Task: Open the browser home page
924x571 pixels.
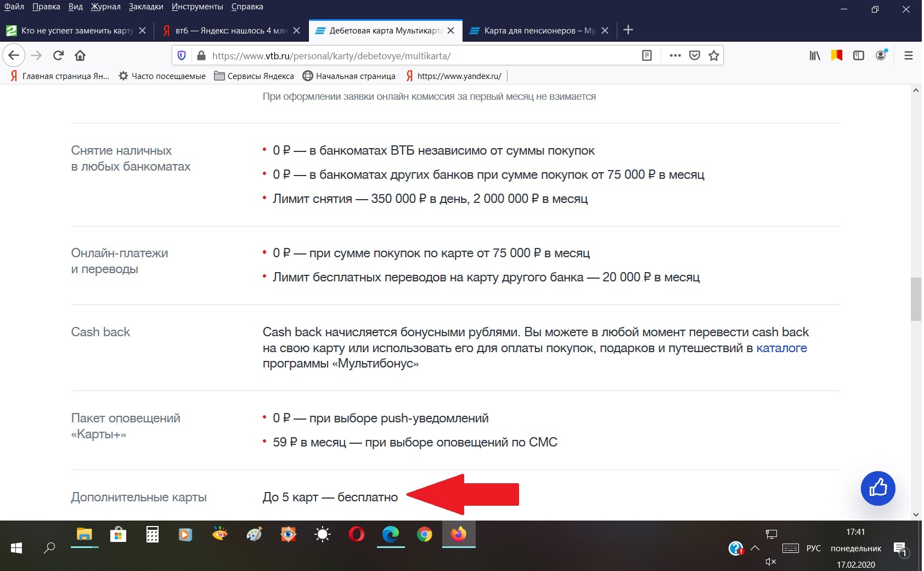Action: click(80, 55)
